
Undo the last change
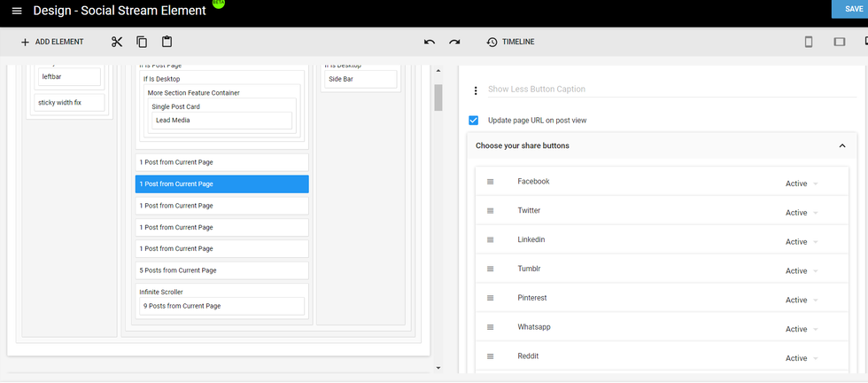pos(430,42)
